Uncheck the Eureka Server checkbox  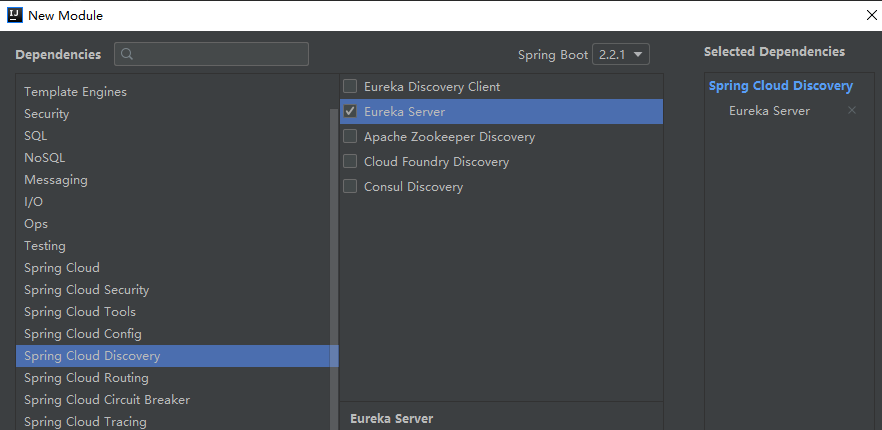(350, 111)
